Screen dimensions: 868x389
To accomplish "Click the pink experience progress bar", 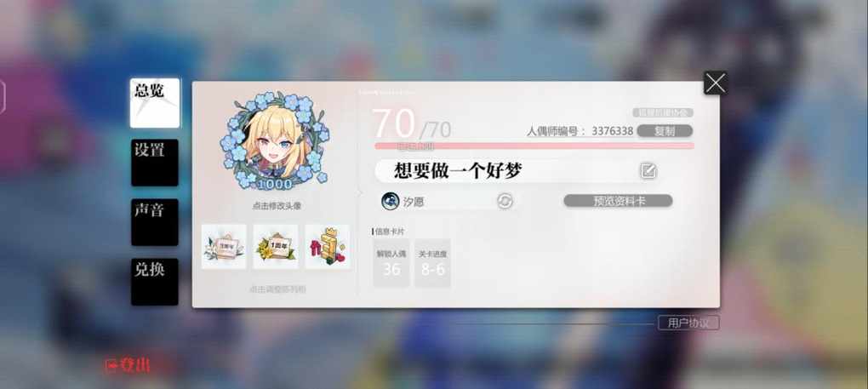I will click(534, 146).
